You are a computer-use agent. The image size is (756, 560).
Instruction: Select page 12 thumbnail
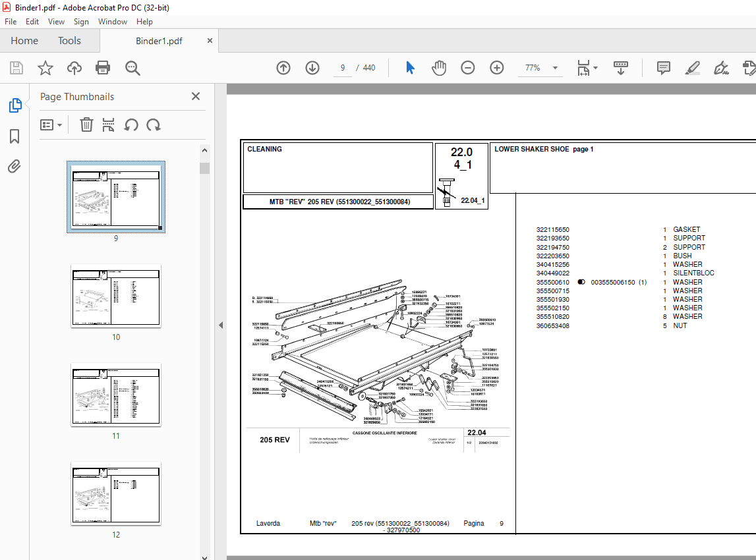[x=116, y=493]
